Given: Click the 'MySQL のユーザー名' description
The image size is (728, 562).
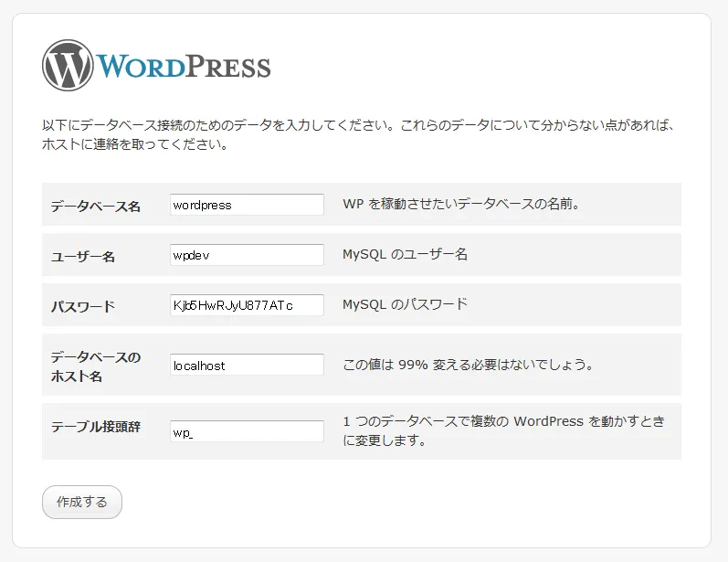Looking at the screenshot, I should point(406,254).
